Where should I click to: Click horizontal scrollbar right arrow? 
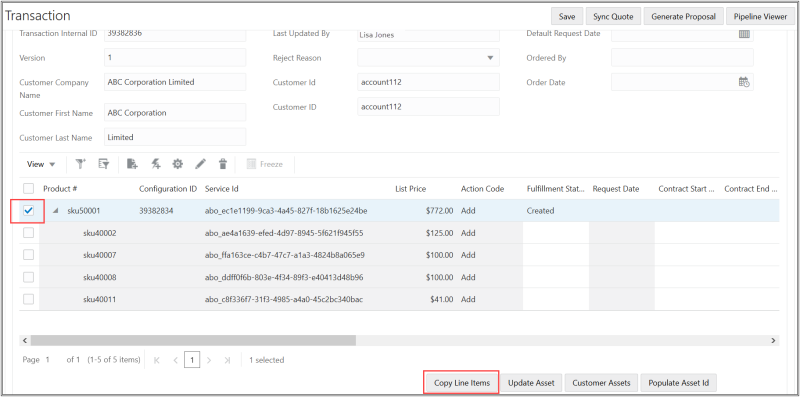pyautogui.click(x=773, y=340)
